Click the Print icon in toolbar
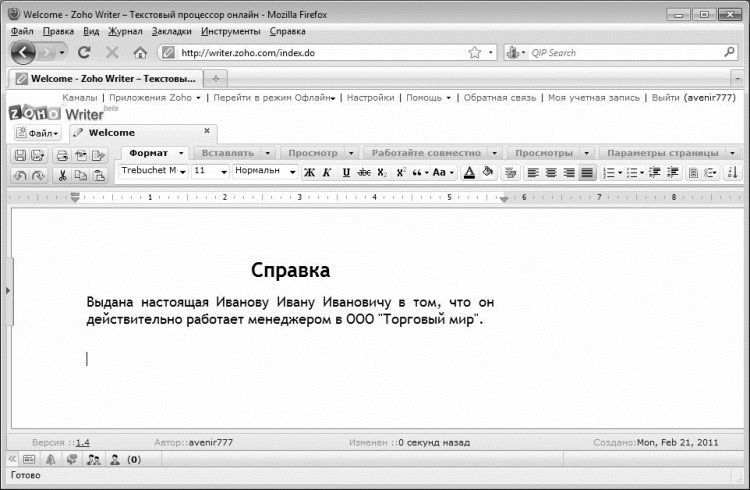 click(62, 155)
